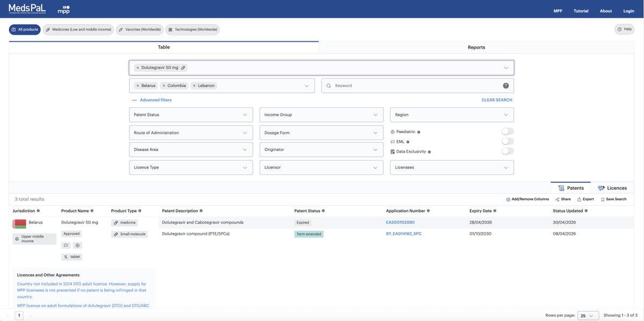
Task: Open the Disease Area dropdown
Action: (191, 149)
